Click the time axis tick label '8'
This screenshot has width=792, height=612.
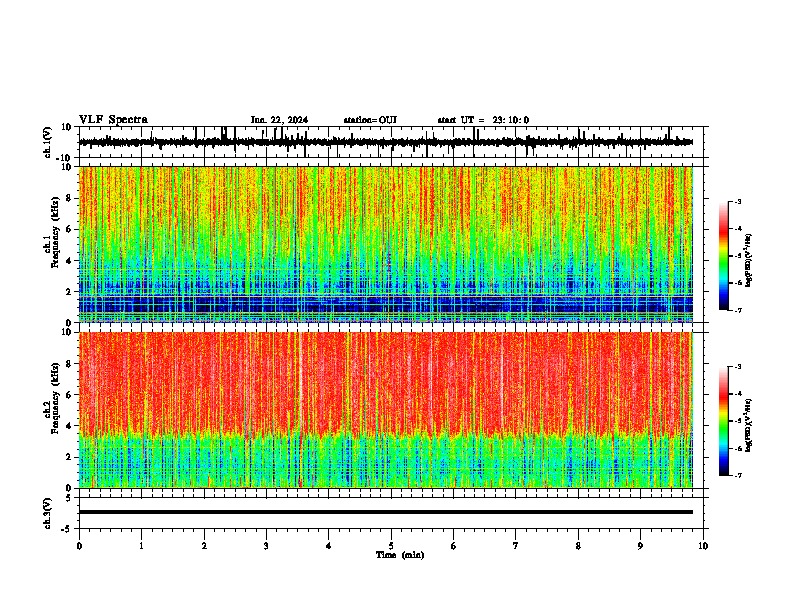tap(578, 546)
